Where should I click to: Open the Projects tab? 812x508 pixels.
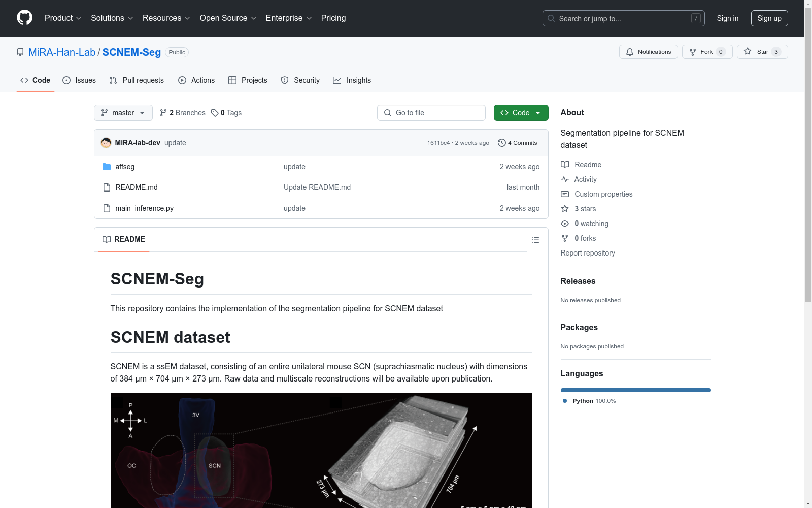coord(248,80)
